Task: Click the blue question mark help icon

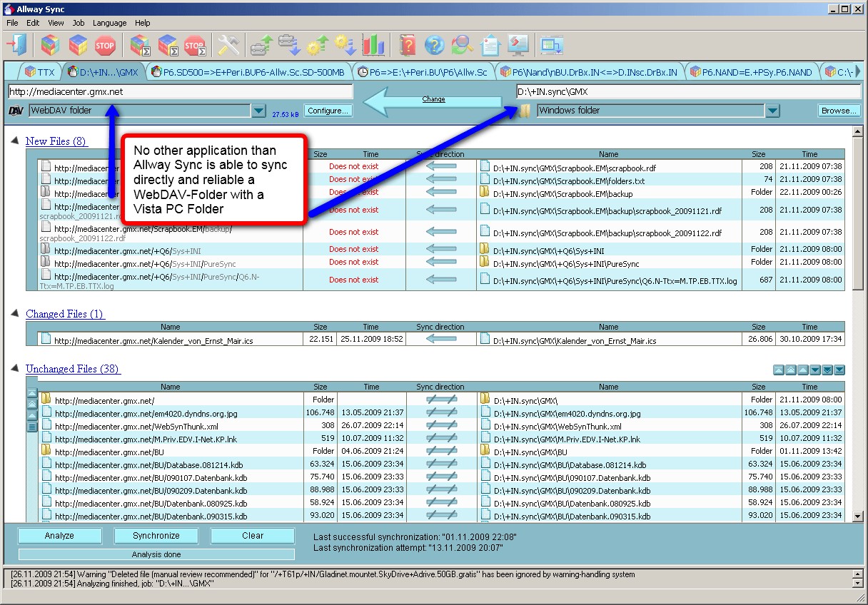Action: coord(434,45)
